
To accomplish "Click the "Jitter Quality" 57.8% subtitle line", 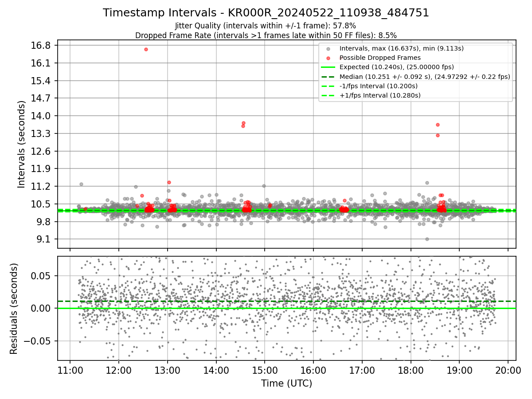I will [266, 26].
